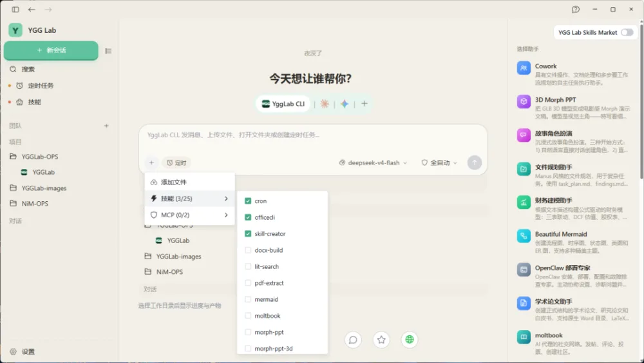The image size is (644, 363).
Task: Uncheck the cron skill
Action: [x=248, y=201]
